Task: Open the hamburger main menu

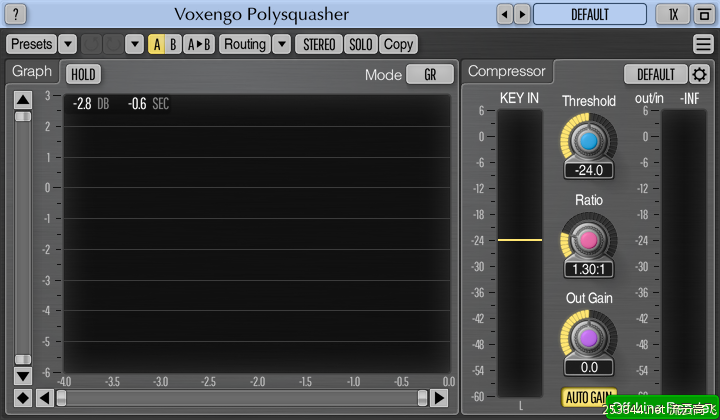Action: click(703, 44)
